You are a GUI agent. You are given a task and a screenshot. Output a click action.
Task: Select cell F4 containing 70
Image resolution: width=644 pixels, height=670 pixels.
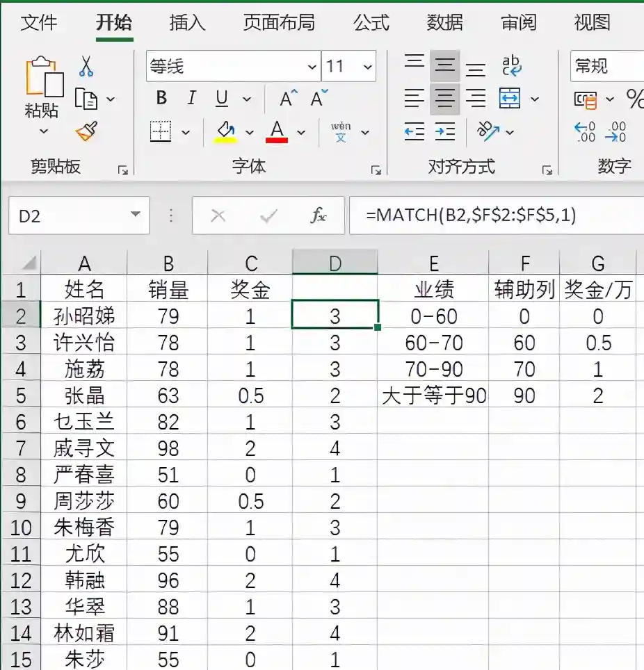click(524, 369)
